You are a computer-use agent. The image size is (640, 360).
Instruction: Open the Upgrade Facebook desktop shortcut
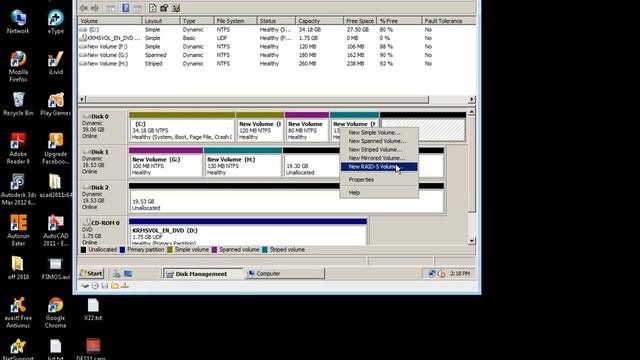tap(56, 149)
